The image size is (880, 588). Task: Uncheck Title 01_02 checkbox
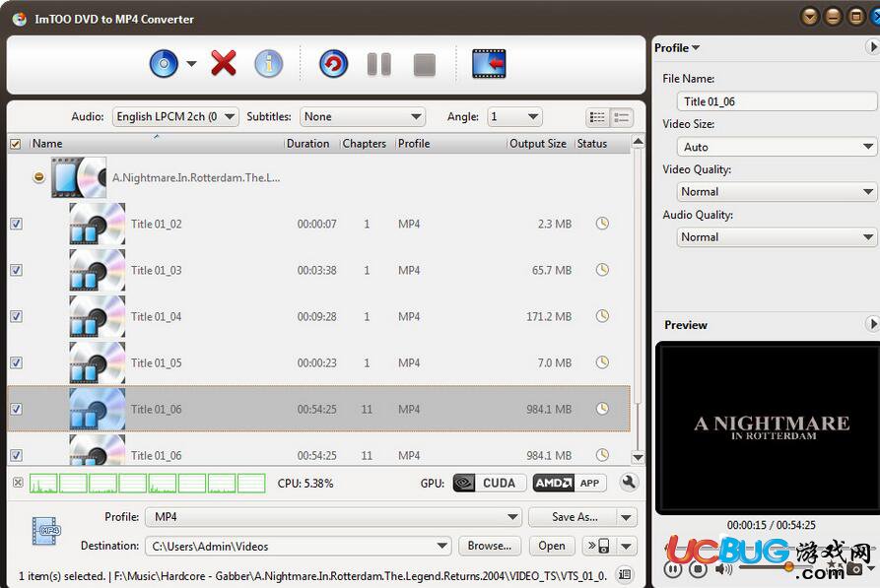[x=17, y=224]
